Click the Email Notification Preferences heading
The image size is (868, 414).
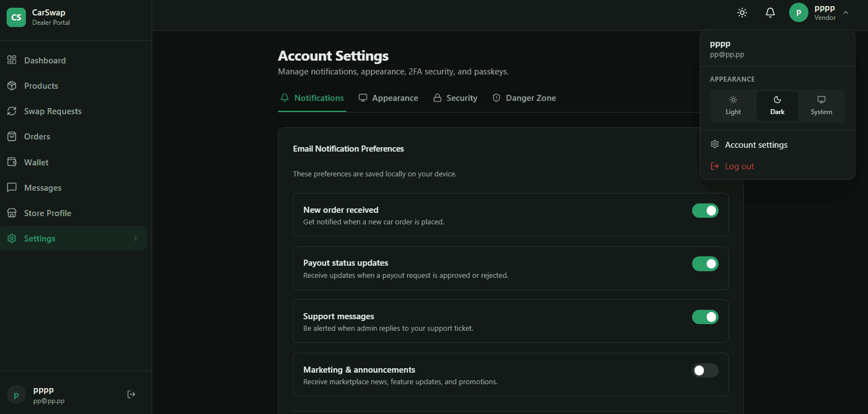pyautogui.click(x=349, y=149)
